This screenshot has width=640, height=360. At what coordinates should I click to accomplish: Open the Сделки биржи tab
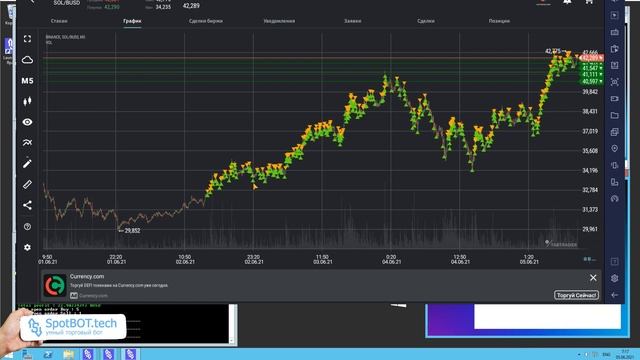pos(206,21)
